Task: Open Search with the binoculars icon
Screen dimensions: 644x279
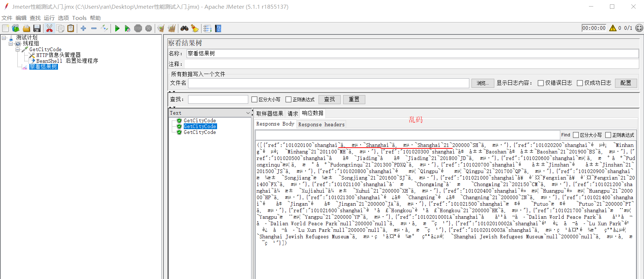Action: 184,28
